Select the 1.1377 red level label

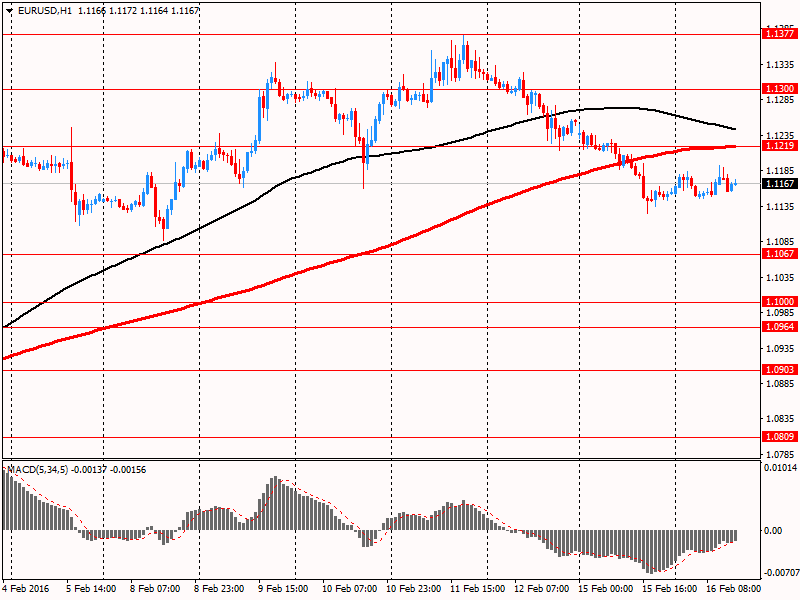click(x=780, y=34)
